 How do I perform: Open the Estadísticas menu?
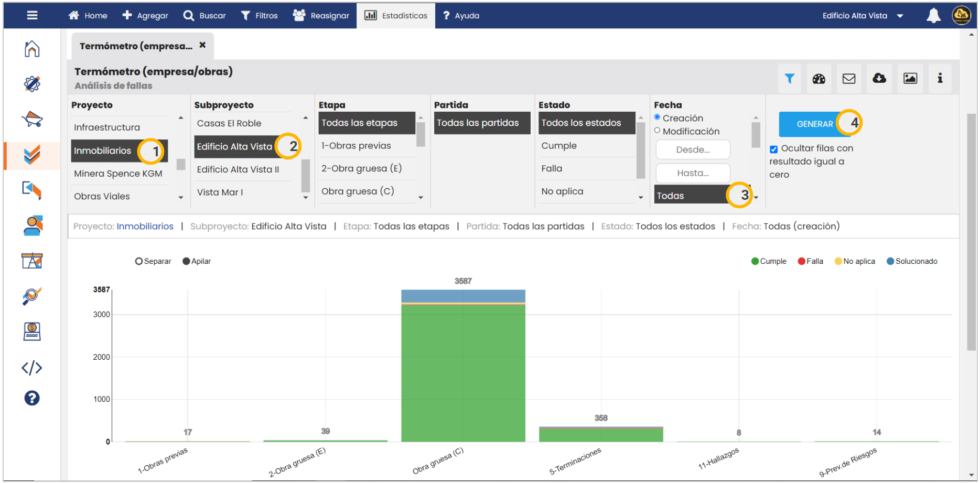coord(396,16)
